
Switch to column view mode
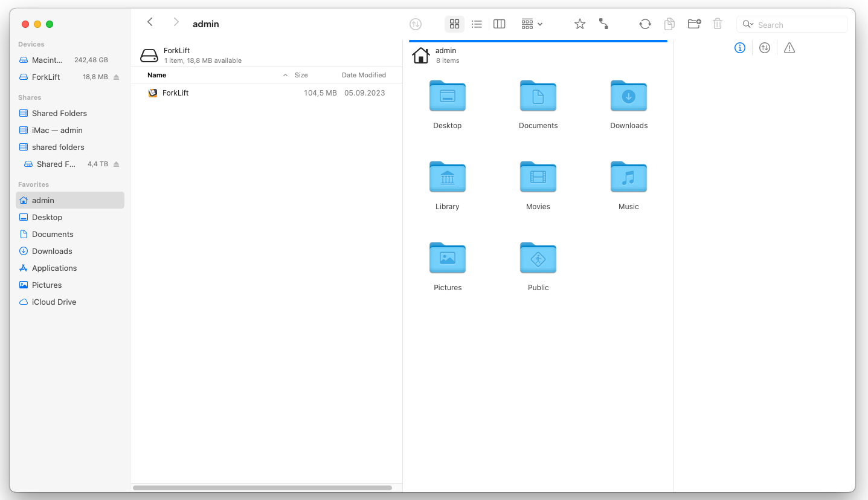pos(499,24)
